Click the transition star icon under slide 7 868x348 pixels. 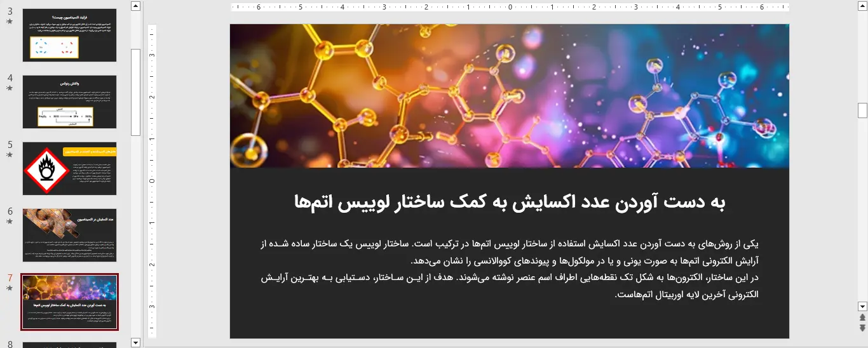(10, 288)
